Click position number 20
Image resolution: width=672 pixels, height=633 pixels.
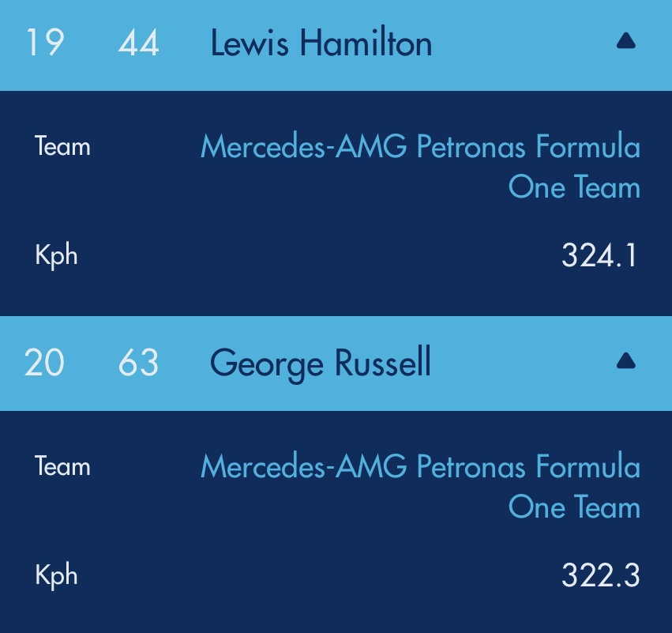(44, 364)
